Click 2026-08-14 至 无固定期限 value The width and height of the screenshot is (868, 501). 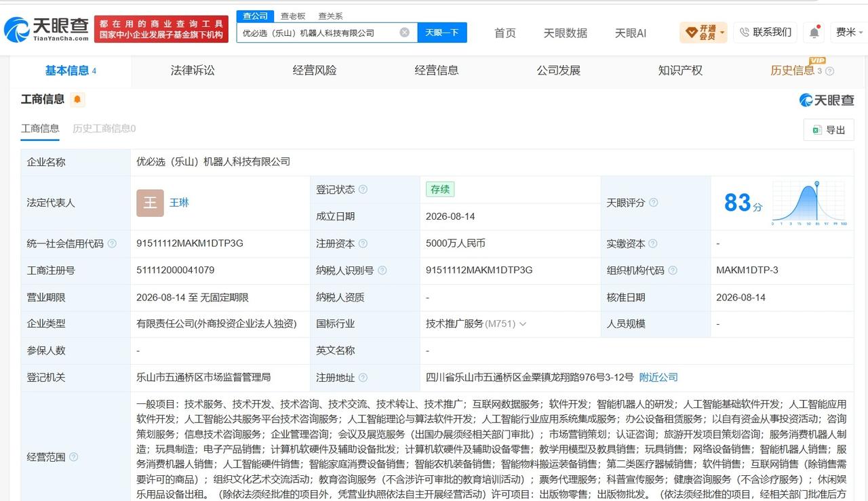193,298
